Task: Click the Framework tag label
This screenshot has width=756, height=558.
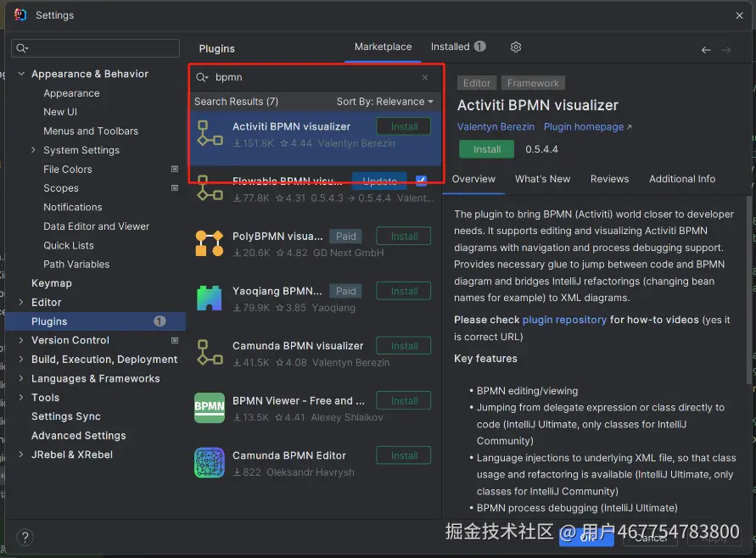Action: (x=533, y=83)
